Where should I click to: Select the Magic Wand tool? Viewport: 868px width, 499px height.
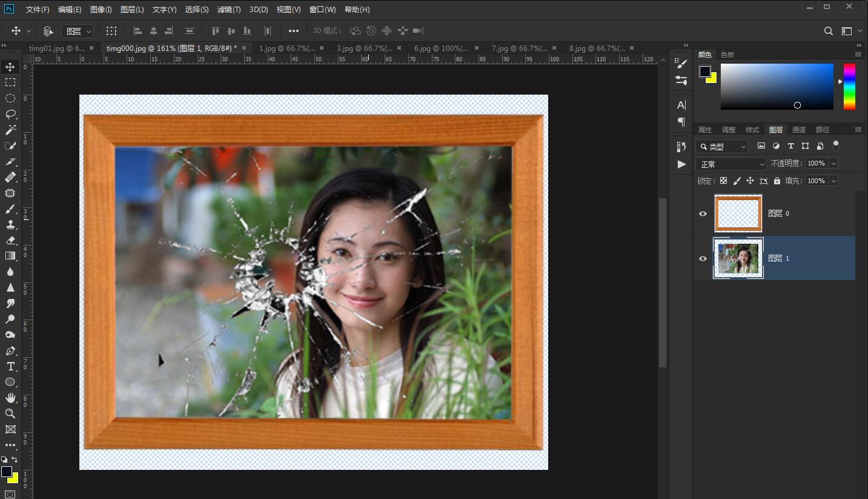(10, 130)
